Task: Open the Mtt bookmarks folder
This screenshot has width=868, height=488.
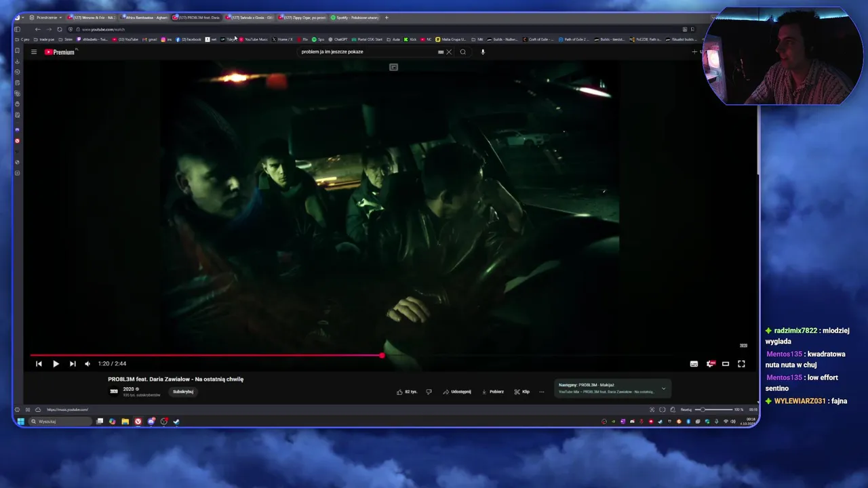Action: coord(477,39)
